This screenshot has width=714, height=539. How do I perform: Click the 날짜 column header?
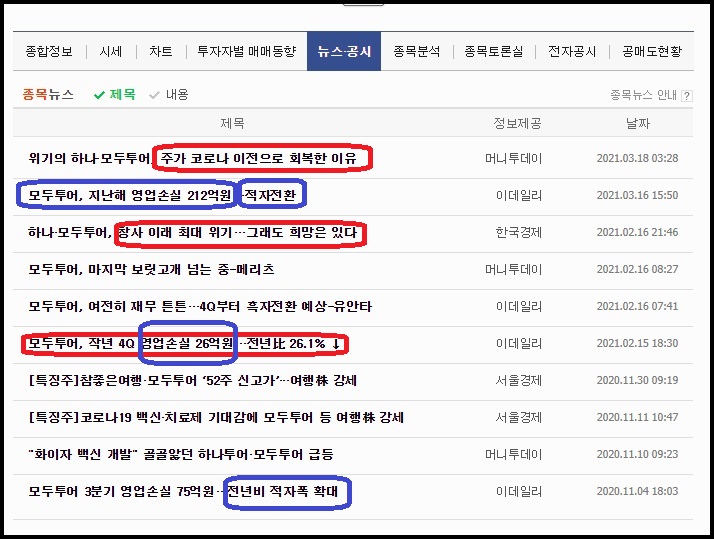click(638, 123)
